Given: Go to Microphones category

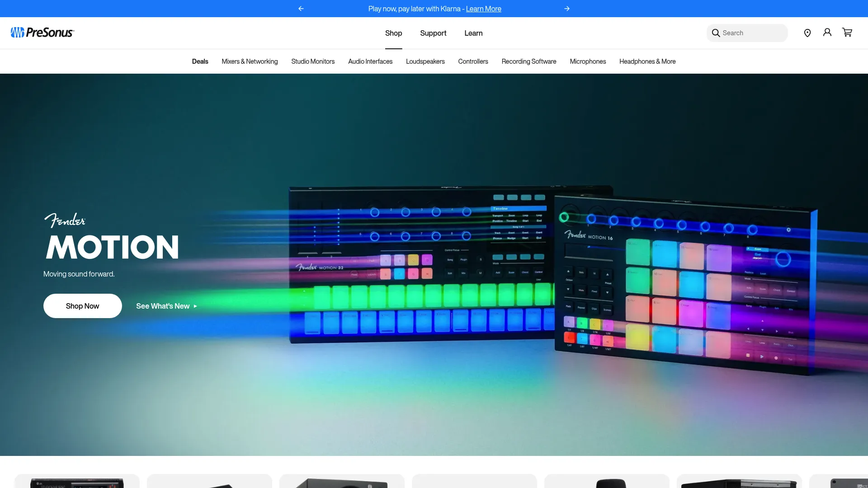Looking at the screenshot, I should coord(588,61).
